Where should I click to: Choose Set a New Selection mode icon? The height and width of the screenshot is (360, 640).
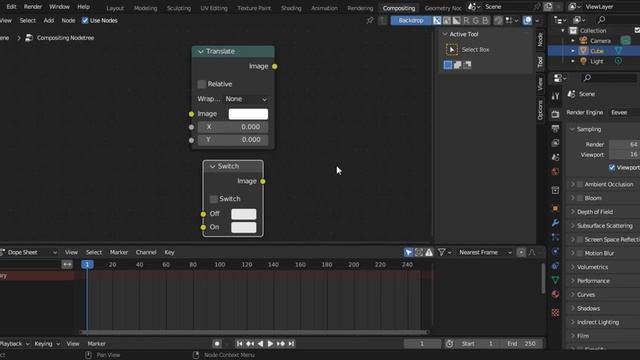(x=448, y=65)
